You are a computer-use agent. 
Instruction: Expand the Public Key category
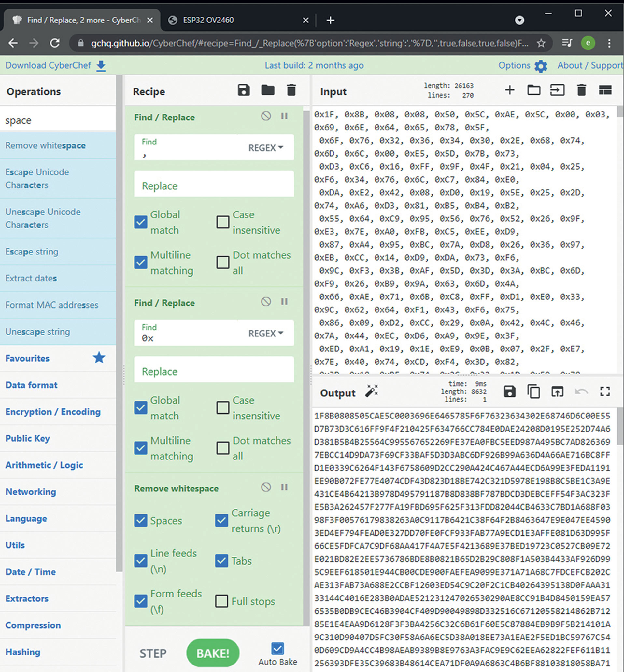point(58,438)
